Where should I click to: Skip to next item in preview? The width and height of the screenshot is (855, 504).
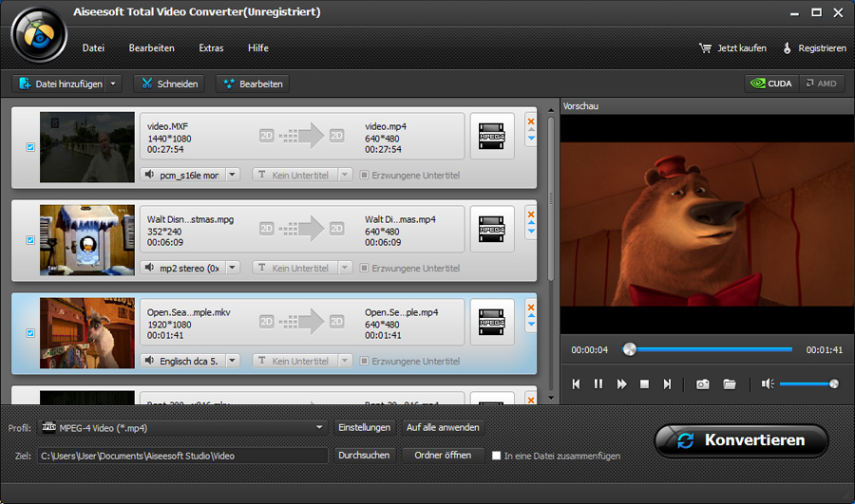point(667,384)
